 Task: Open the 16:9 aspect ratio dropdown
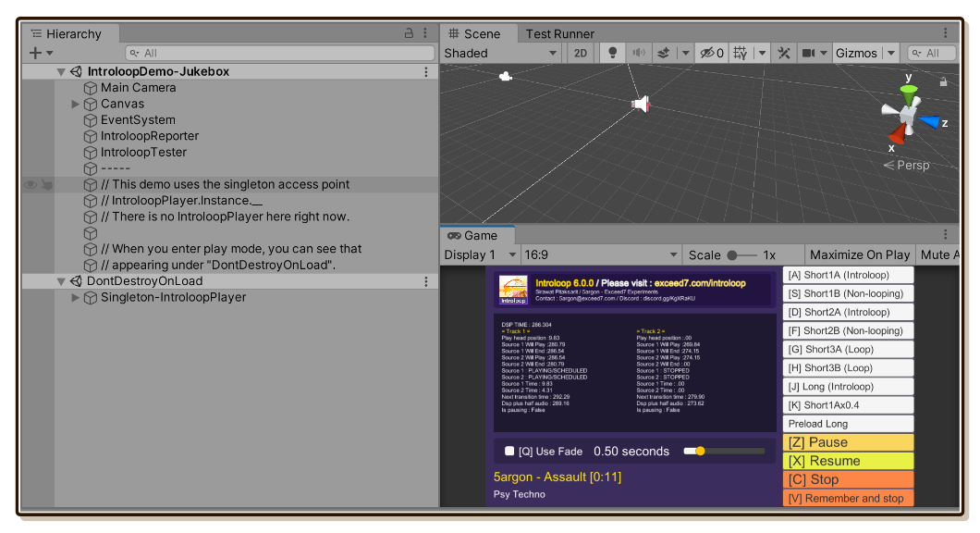pyautogui.click(x=601, y=254)
